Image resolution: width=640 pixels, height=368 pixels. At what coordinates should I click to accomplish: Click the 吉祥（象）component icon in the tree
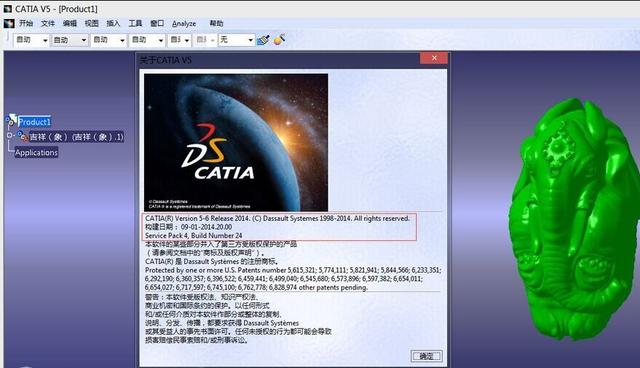click(23, 137)
